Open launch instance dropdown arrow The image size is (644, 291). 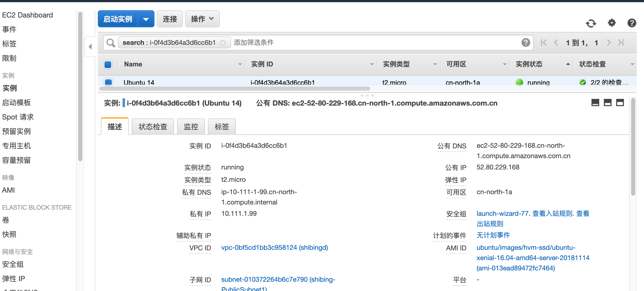(146, 19)
